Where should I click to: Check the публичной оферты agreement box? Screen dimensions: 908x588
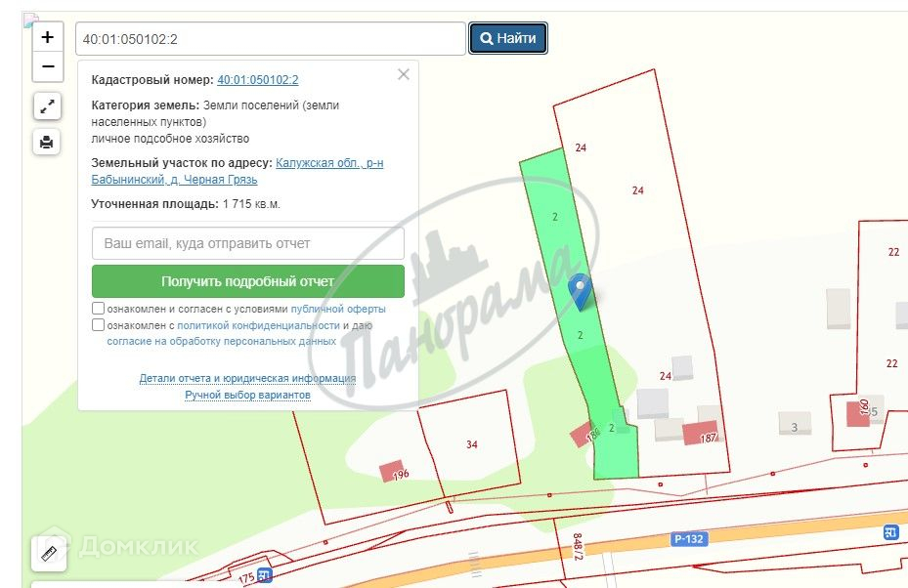pos(98,308)
